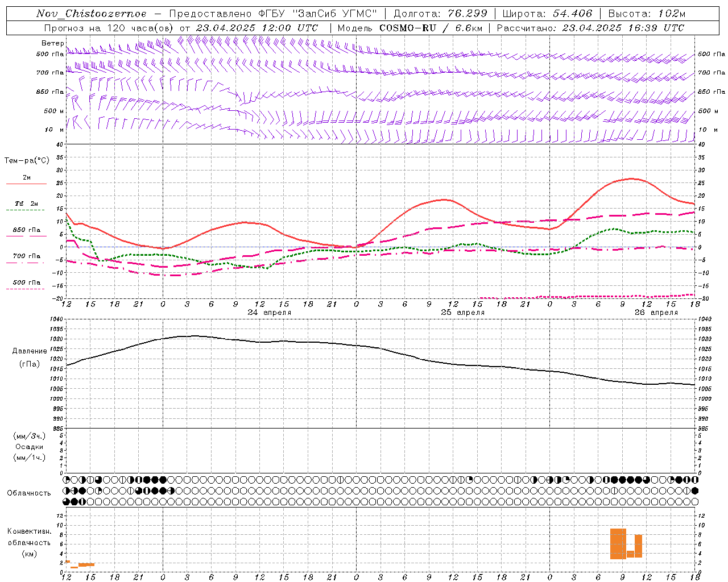Click the 25 апреля date label
This screenshot has height=582, width=728.
pyautogui.click(x=463, y=313)
